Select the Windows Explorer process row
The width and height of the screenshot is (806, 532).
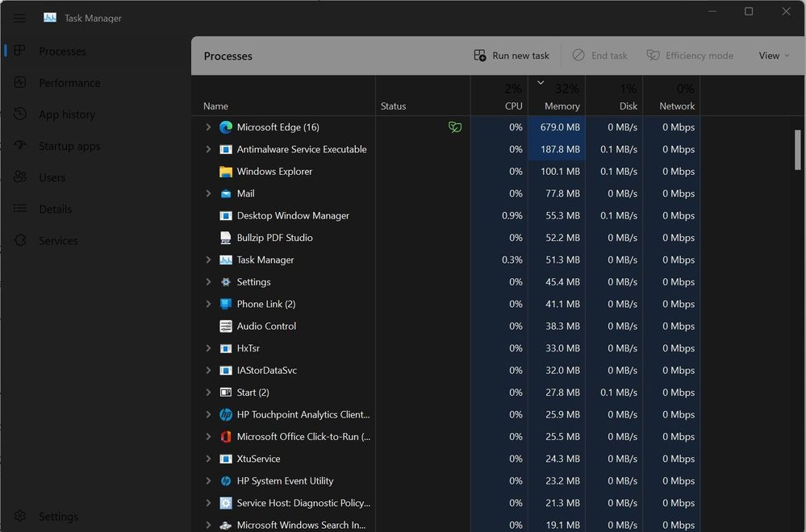tap(274, 172)
